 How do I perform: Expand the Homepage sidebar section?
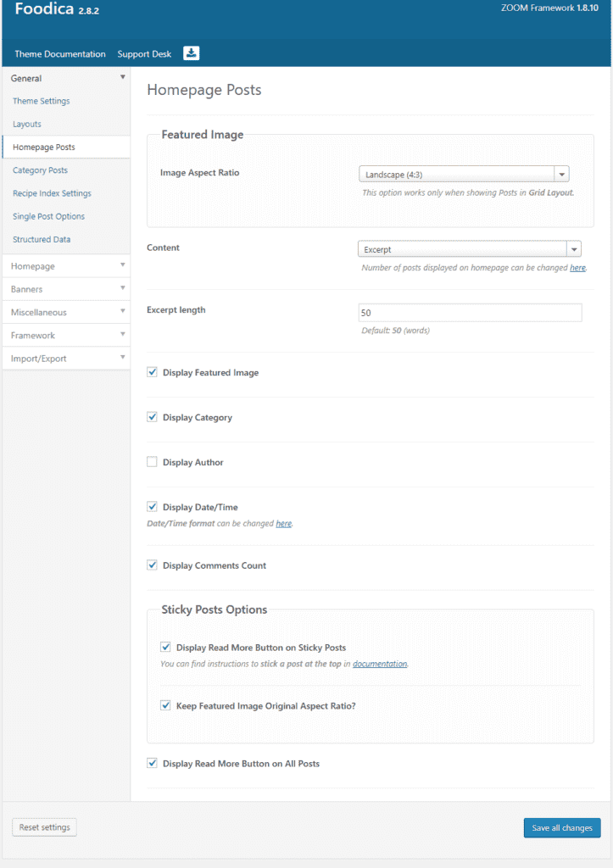[x=66, y=265]
